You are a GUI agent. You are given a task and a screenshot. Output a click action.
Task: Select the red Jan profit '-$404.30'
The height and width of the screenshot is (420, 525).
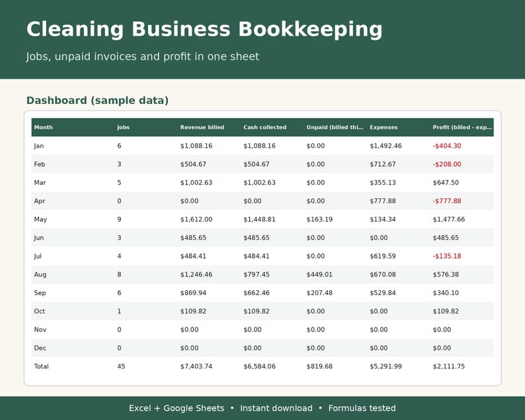(447, 146)
